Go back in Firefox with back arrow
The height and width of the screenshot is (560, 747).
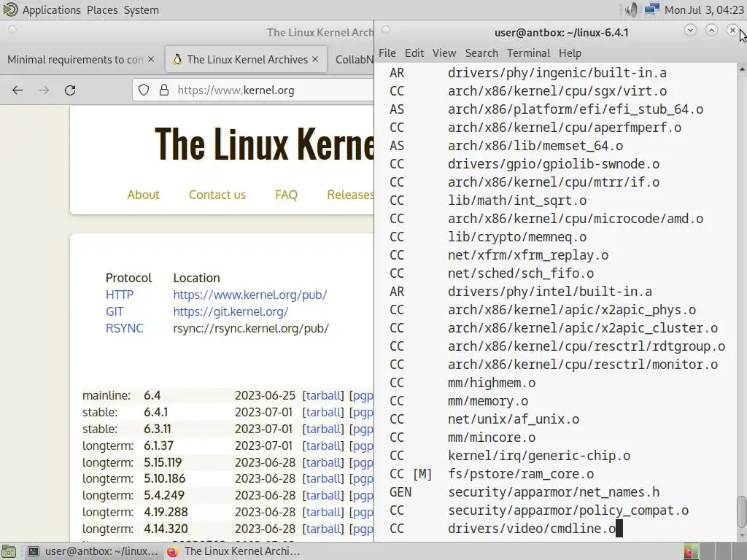(18, 90)
